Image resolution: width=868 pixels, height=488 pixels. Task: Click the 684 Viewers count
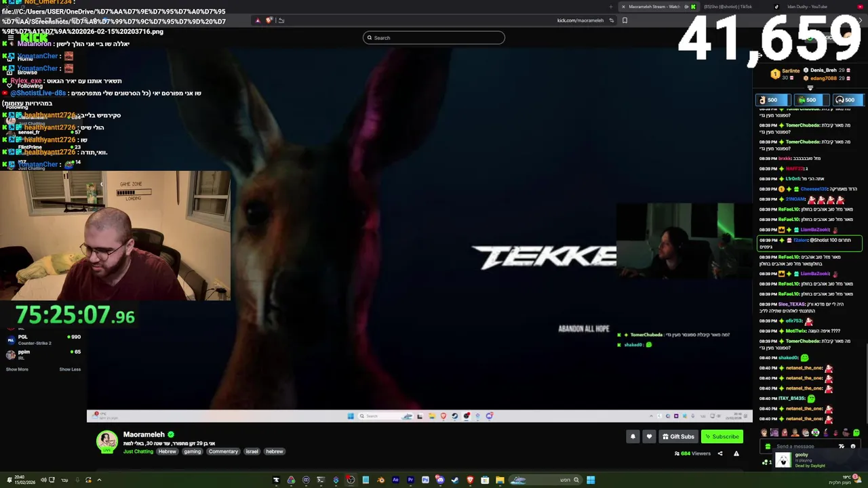coord(692,453)
